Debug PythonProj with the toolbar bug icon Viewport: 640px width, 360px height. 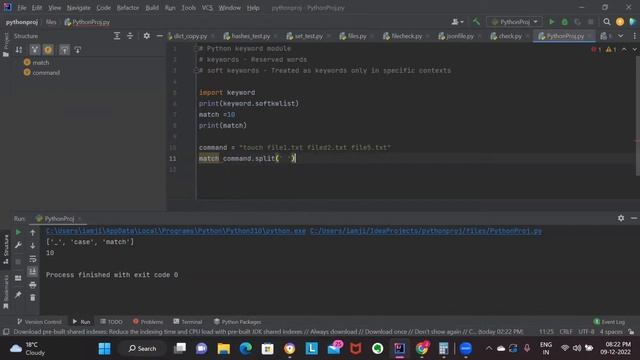[x=564, y=22]
